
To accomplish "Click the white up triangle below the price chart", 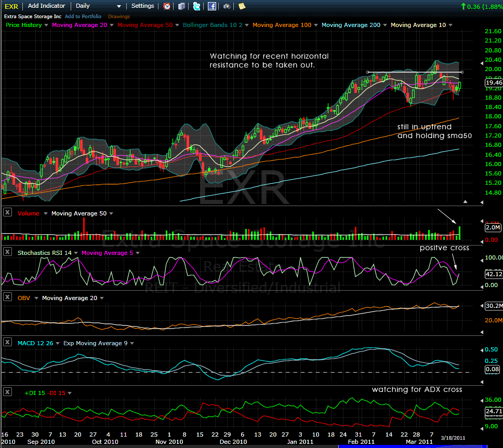I will click(465, 201).
